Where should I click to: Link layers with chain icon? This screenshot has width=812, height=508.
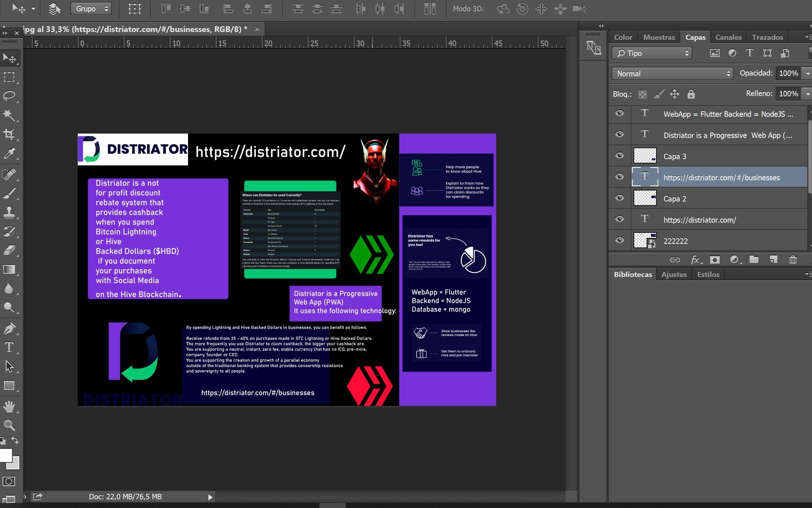(x=675, y=259)
